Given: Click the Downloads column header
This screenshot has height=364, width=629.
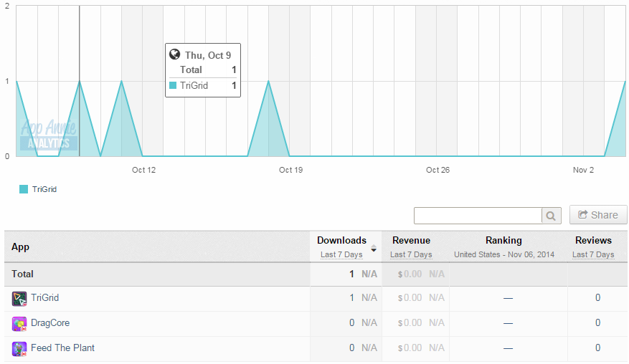Looking at the screenshot, I should point(342,241).
